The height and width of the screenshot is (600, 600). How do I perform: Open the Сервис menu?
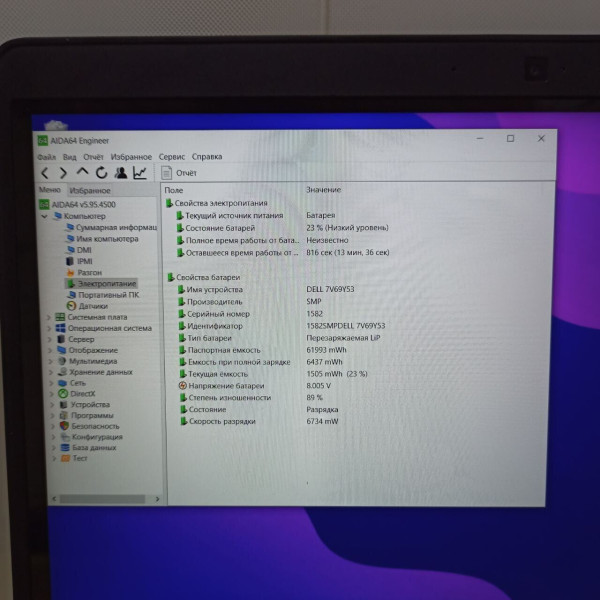click(172, 157)
